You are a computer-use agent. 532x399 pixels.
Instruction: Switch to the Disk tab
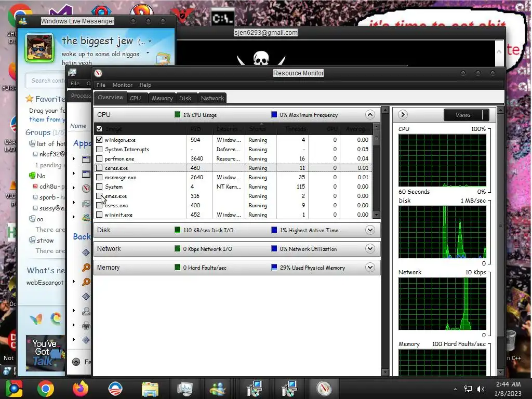tap(185, 98)
